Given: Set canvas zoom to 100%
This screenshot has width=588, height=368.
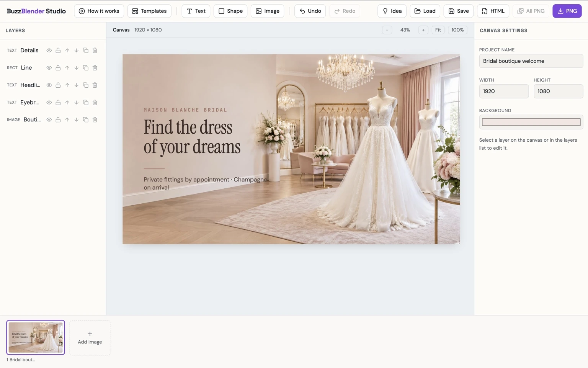Looking at the screenshot, I should (457, 30).
